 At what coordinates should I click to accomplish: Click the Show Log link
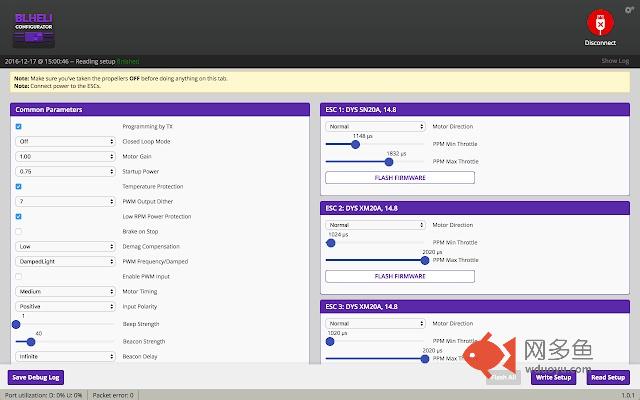pos(615,61)
